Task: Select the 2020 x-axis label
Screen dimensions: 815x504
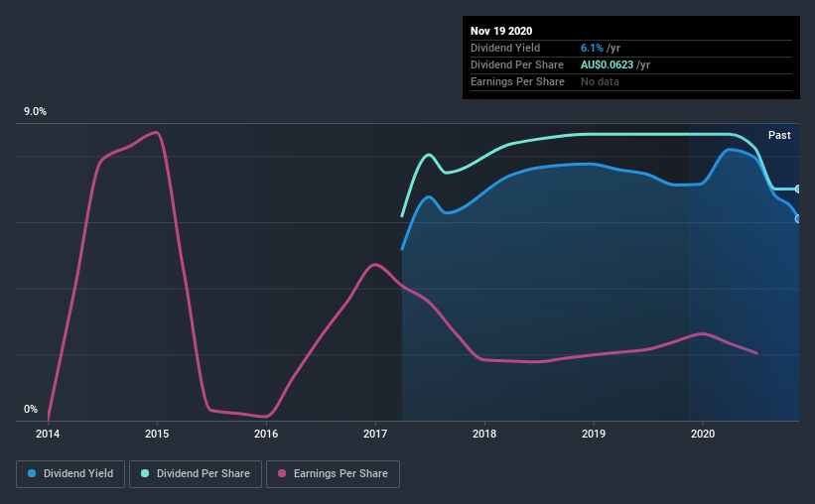Action: [x=702, y=434]
